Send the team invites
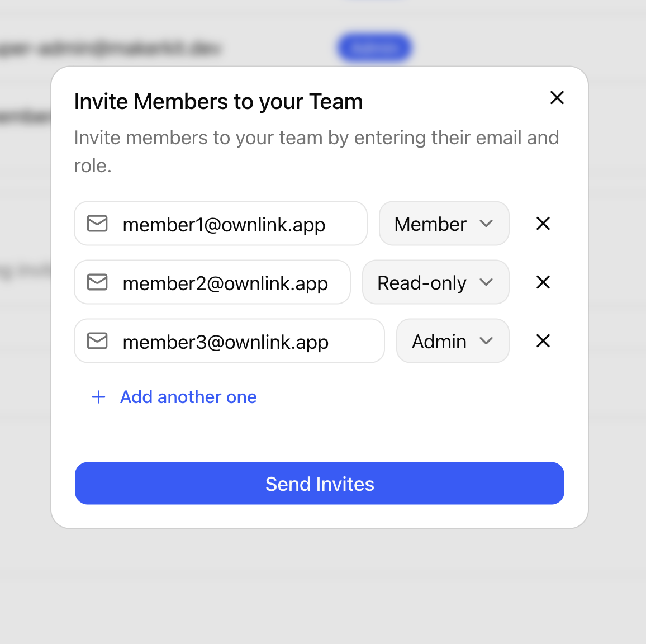 pos(320,484)
